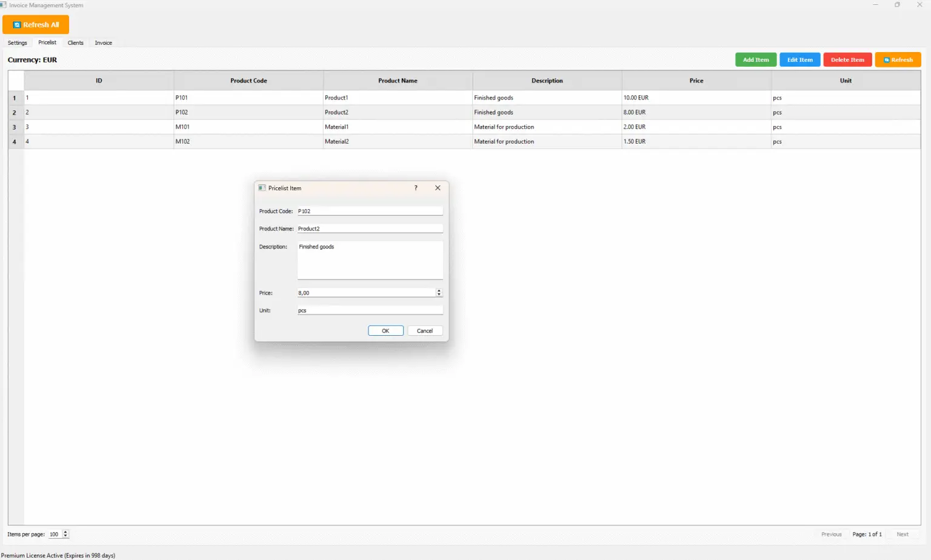
Task: Sort by the Price column header
Action: tap(696, 81)
